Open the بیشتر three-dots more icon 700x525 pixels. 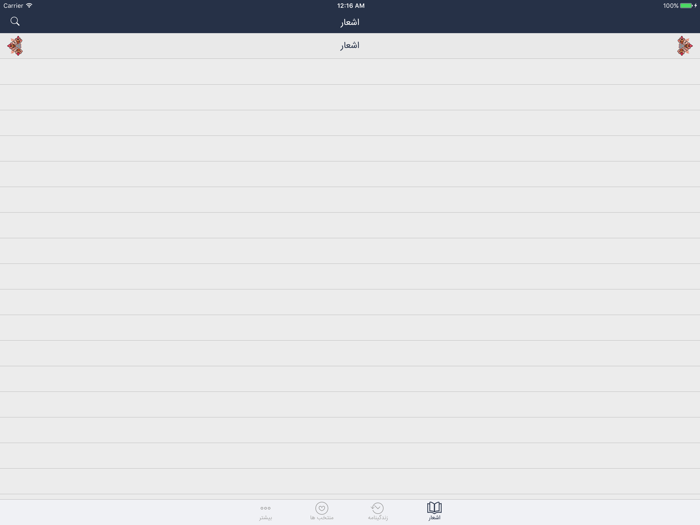click(x=266, y=508)
